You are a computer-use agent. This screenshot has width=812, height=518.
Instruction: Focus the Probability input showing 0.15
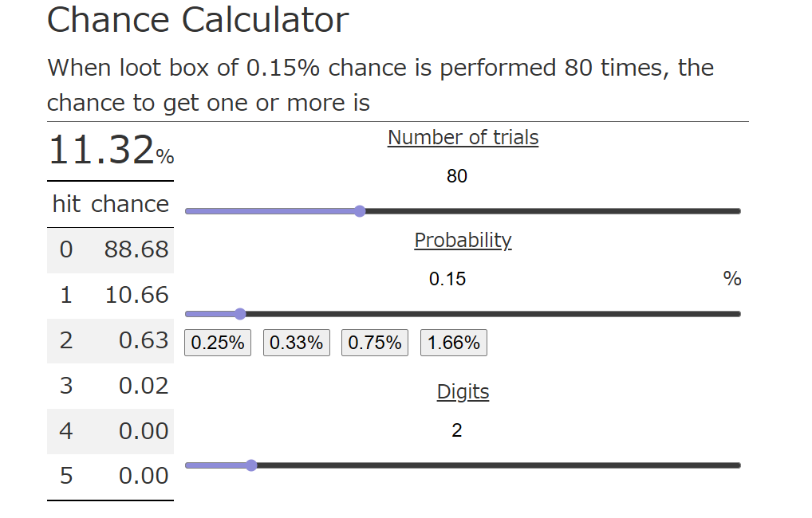coord(447,279)
